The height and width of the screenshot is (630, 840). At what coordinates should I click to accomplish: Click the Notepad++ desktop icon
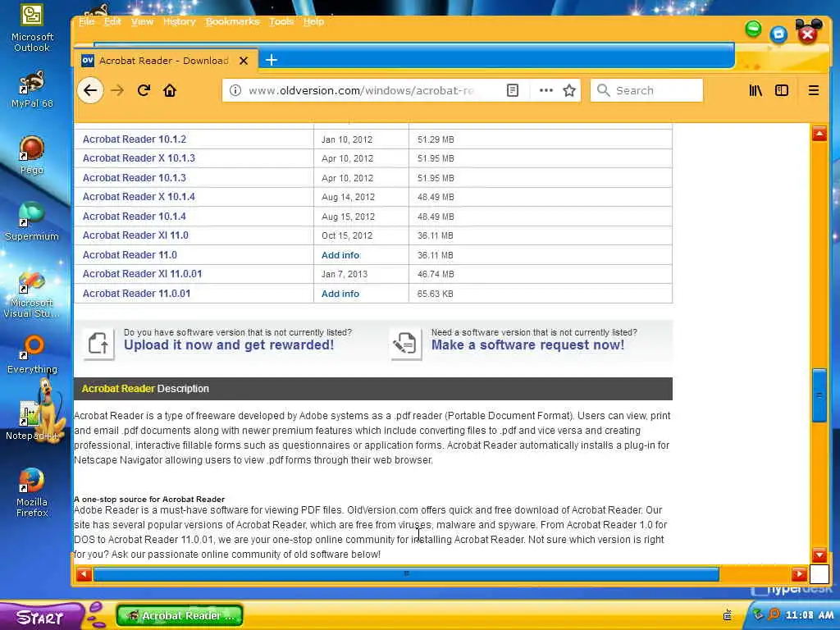point(32,421)
